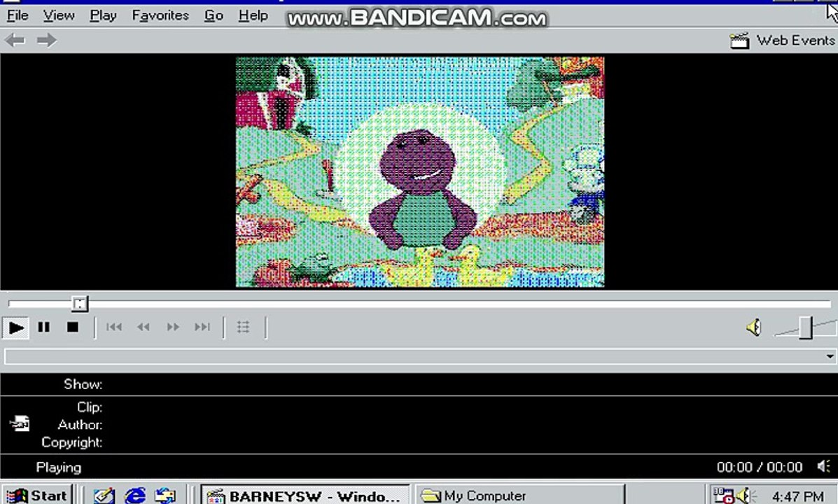This screenshot has height=504, width=838.
Task: Click the 4:47 PM clock
Action: pyautogui.click(x=798, y=496)
